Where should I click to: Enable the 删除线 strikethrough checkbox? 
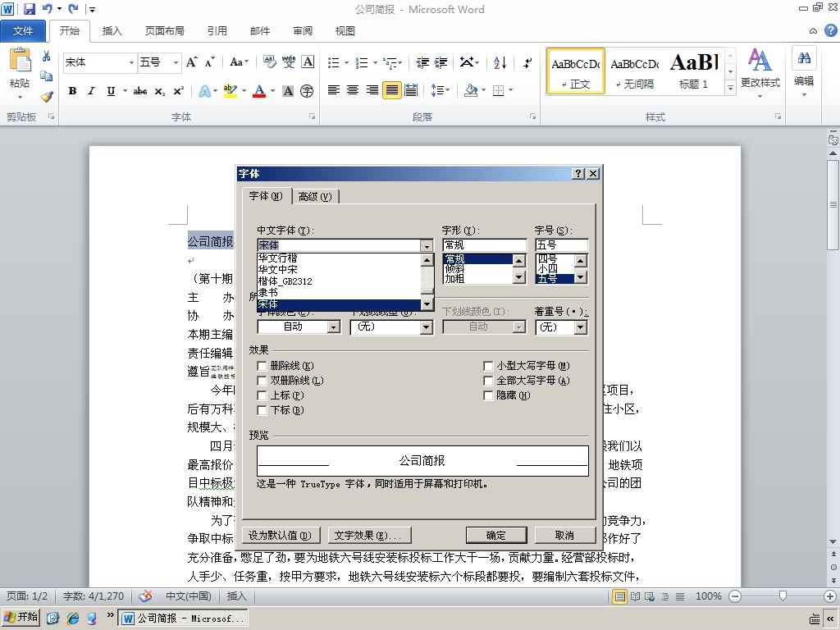click(262, 366)
